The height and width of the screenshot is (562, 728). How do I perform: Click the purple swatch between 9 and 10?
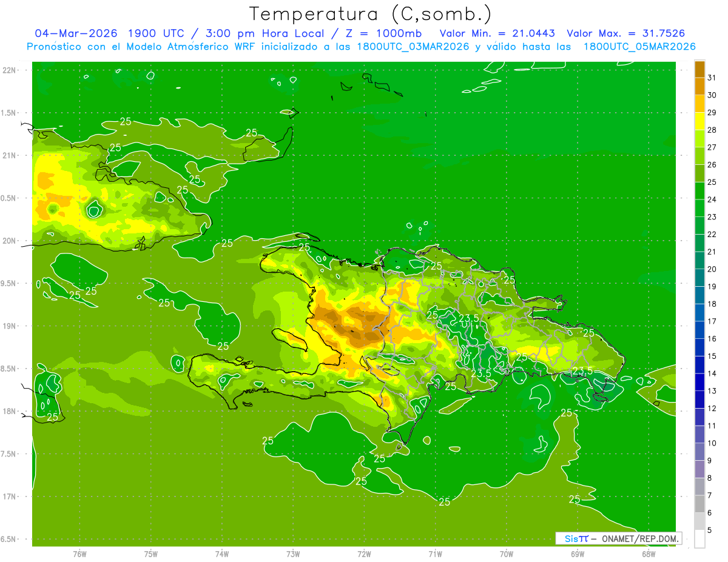[699, 452]
